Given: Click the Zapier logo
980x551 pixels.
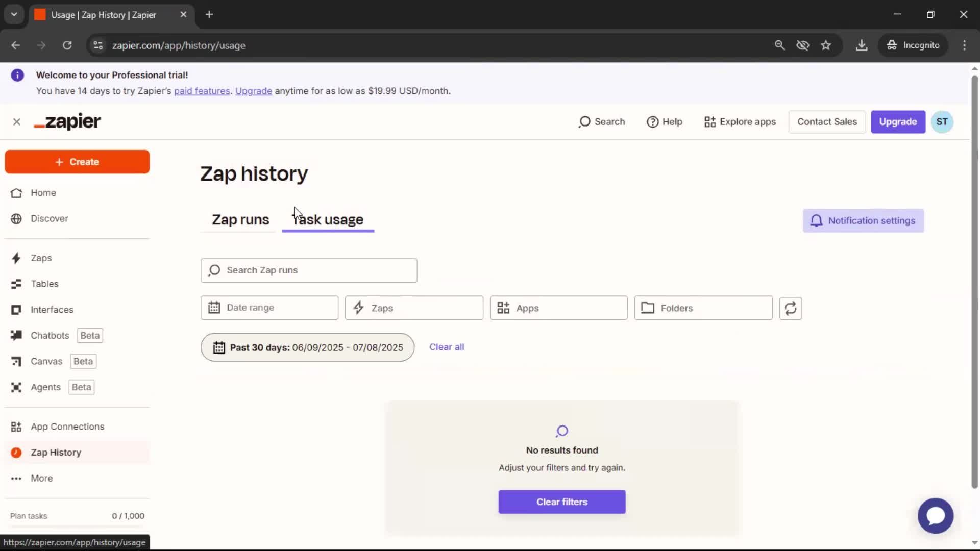Looking at the screenshot, I should [x=67, y=121].
